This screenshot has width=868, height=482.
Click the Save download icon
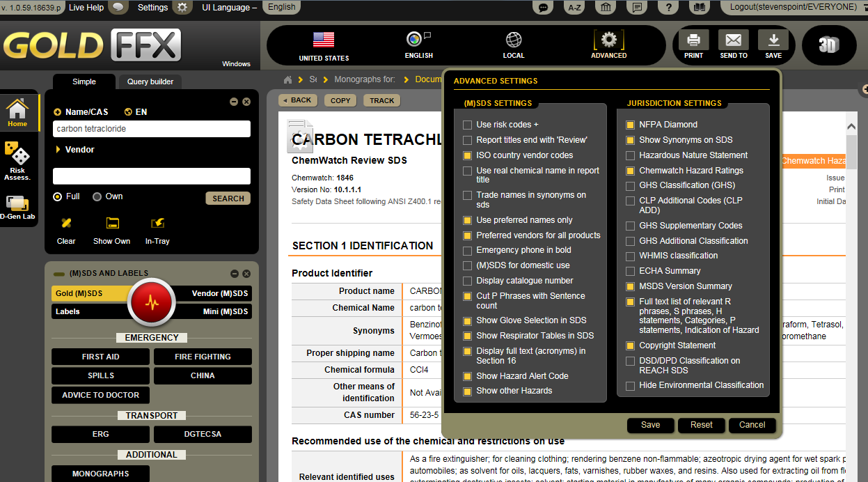(773, 40)
